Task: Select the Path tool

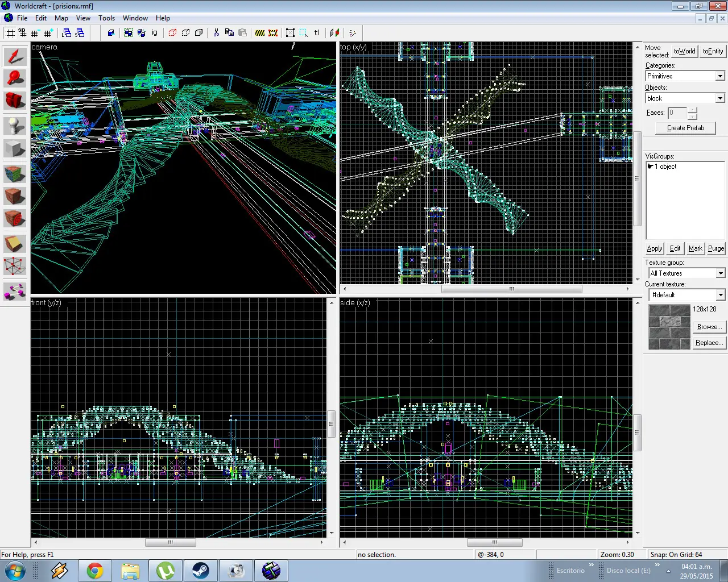Action: pyautogui.click(x=15, y=292)
